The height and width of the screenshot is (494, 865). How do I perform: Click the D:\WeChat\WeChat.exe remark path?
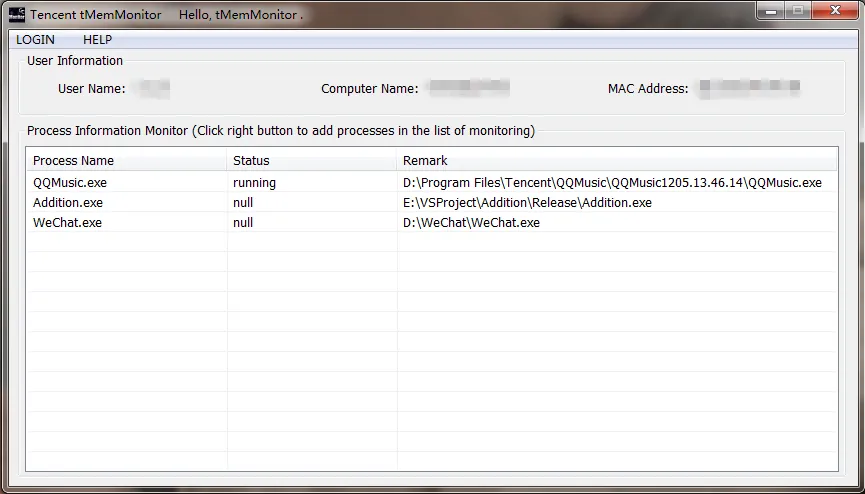coord(472,222)
